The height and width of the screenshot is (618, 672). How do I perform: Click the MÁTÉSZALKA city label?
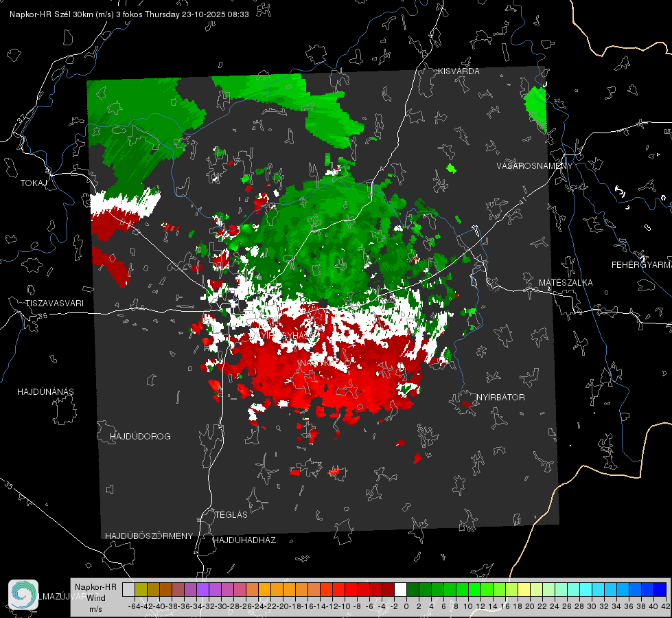click(566, 283)
